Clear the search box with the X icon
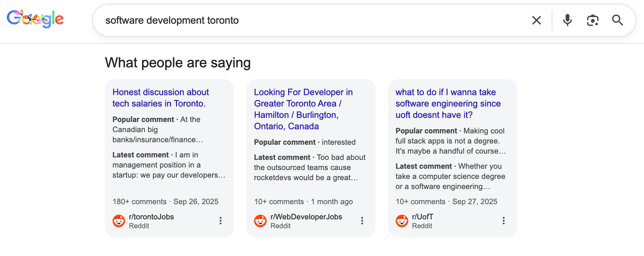Screen dimensions: 644x256 click(536, 20)
